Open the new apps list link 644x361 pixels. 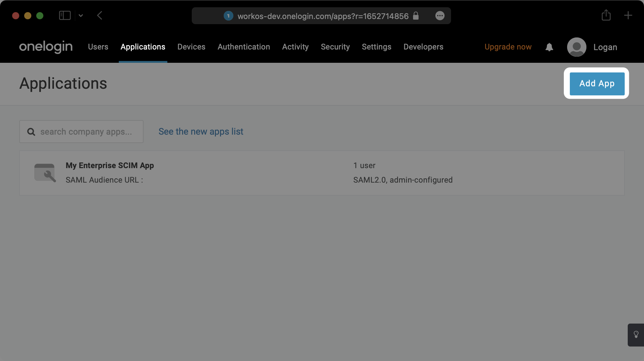point(201,132)
